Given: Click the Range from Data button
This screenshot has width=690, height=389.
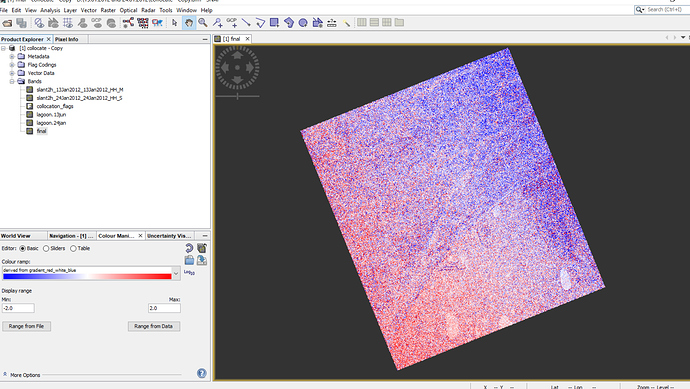Looking at the screenshot, I should coord(154,326).
